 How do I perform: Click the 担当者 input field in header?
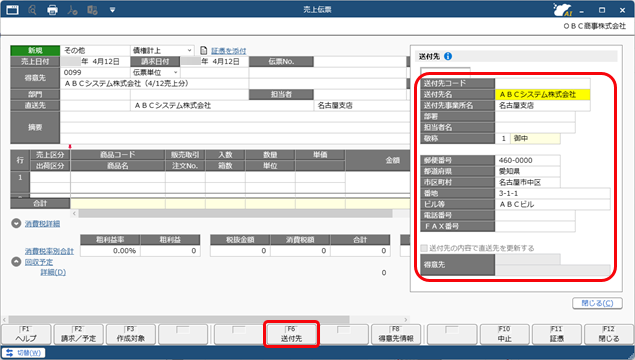360,94
